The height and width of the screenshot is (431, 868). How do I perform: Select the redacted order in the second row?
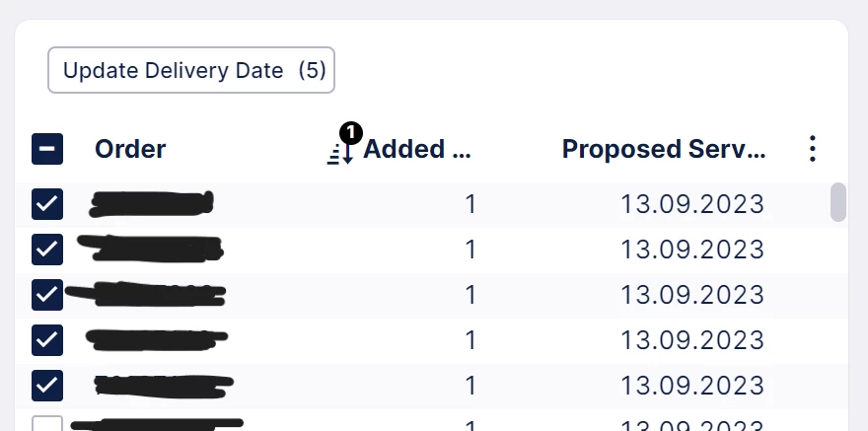[153, 249]
